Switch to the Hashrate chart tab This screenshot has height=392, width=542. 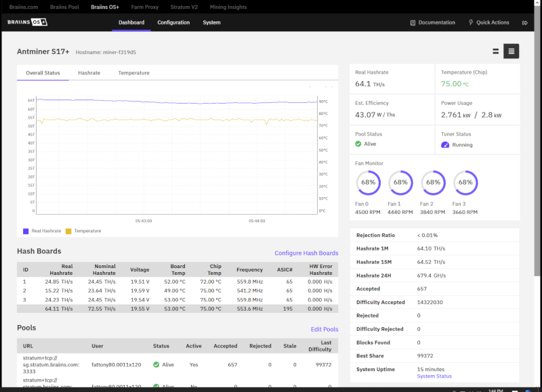89,73
